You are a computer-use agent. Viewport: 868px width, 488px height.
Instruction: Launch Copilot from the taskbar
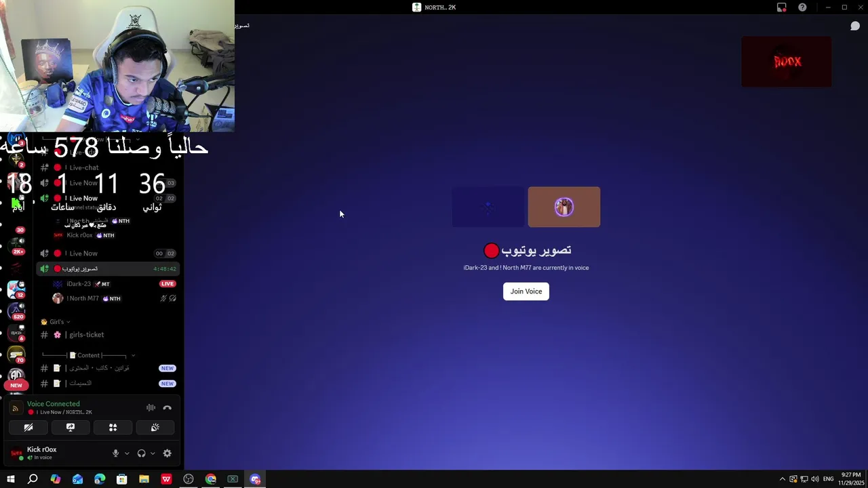[x=55, y=479]
